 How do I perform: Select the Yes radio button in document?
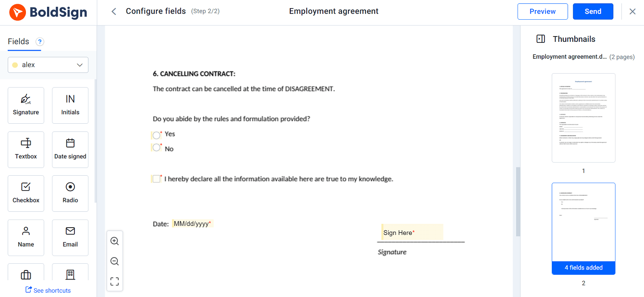point(156,135)
